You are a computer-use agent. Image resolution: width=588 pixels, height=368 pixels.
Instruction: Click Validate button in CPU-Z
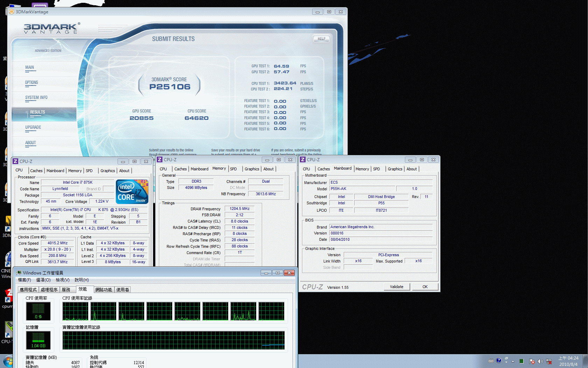click(397, 287)
